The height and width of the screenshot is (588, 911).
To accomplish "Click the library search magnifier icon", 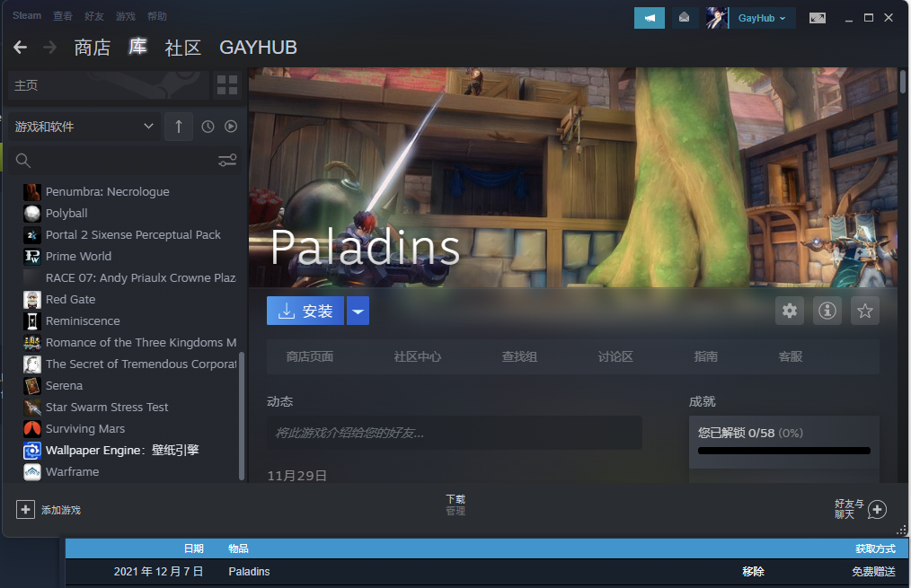I will tap(22, 160).
